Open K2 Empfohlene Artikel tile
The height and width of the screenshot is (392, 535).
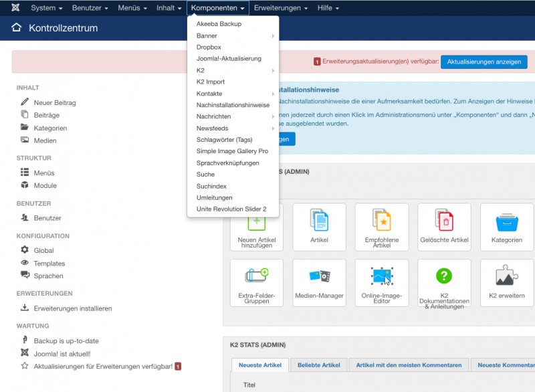coord(382,227)
